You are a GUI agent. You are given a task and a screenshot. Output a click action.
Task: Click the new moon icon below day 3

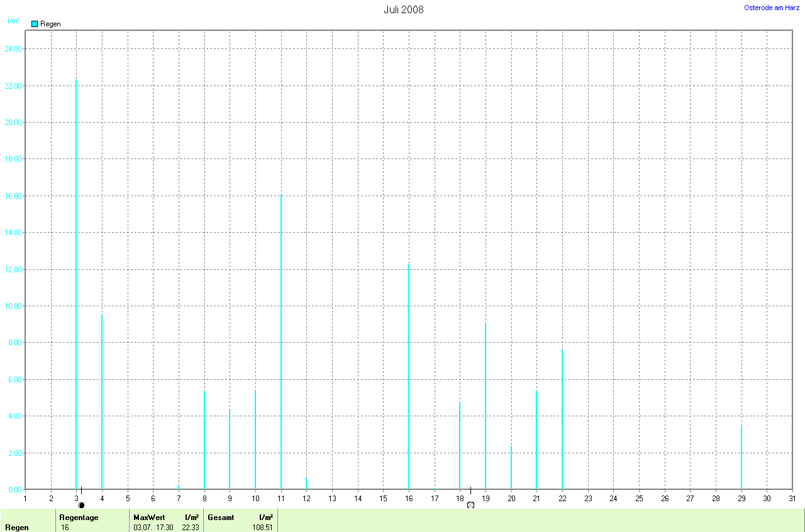81,505
